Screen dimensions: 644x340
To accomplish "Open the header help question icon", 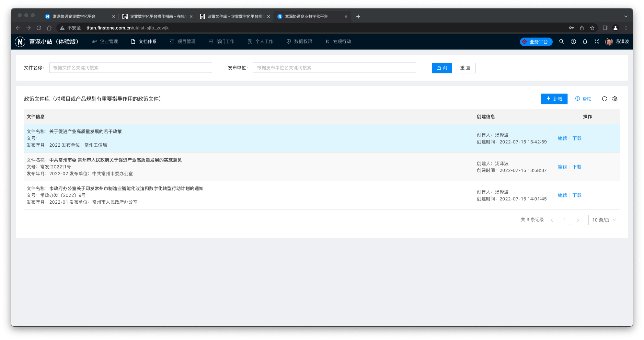I will (573, 41).
